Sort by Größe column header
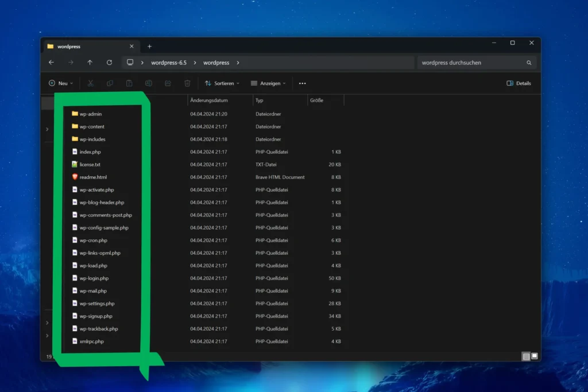This screenshot has height=392, width=588. coord(316,100)
